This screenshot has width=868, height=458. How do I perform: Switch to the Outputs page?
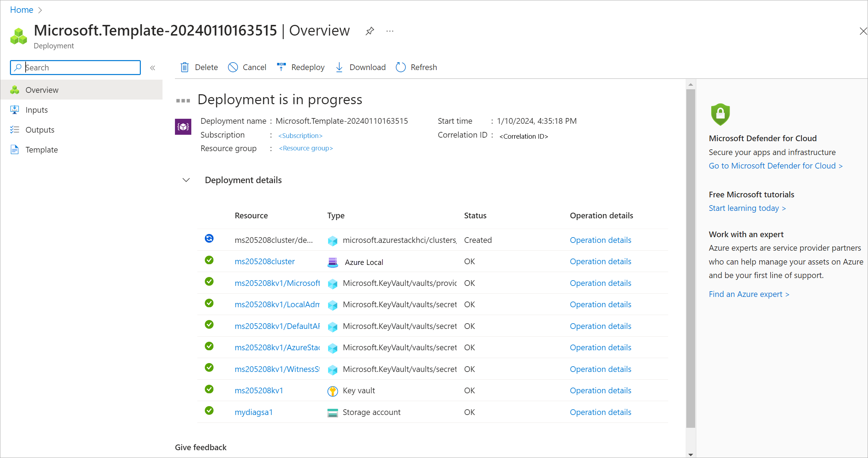click(39, 130)
